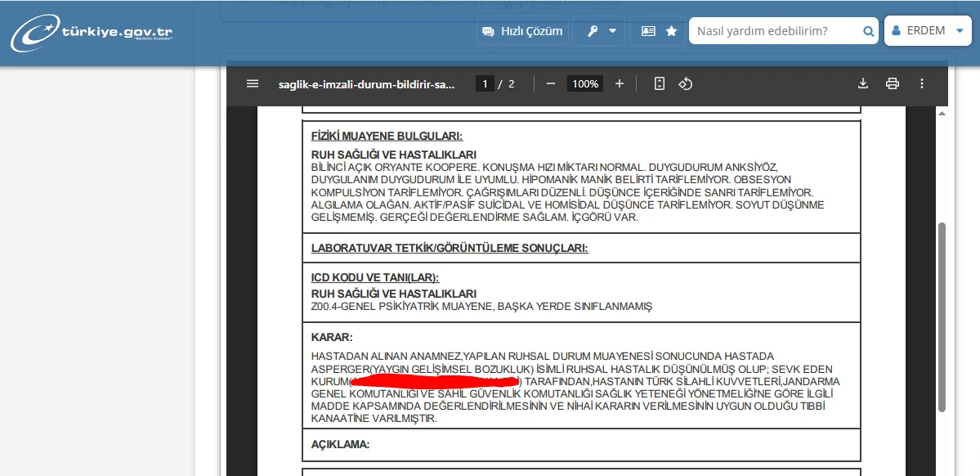Click the 100% zoom level field

click(585, 83)
